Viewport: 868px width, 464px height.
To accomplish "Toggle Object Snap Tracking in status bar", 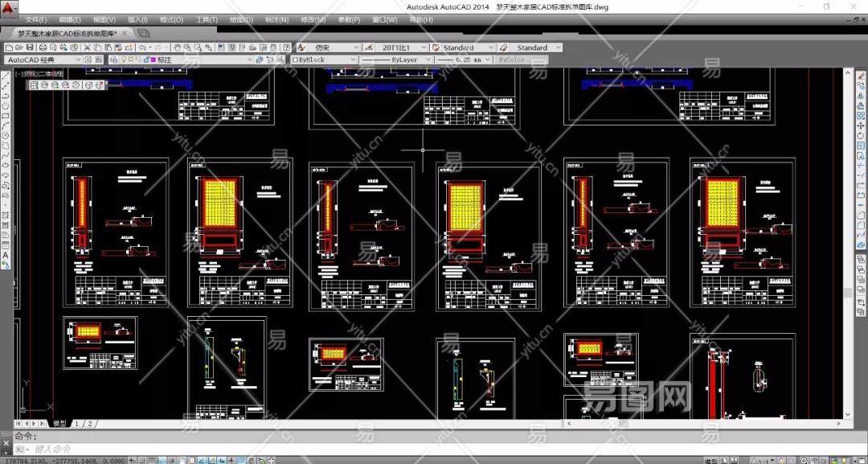I will pyautogui.click(x=202, y=459).
